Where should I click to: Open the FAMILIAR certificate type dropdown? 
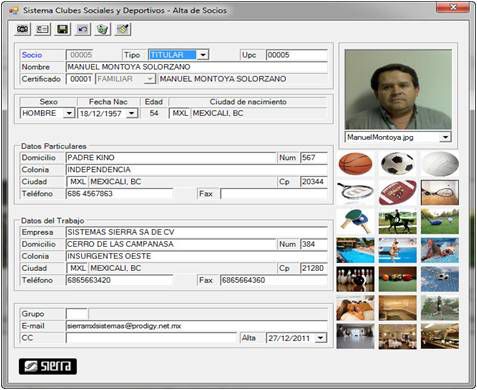coord(150,79)
